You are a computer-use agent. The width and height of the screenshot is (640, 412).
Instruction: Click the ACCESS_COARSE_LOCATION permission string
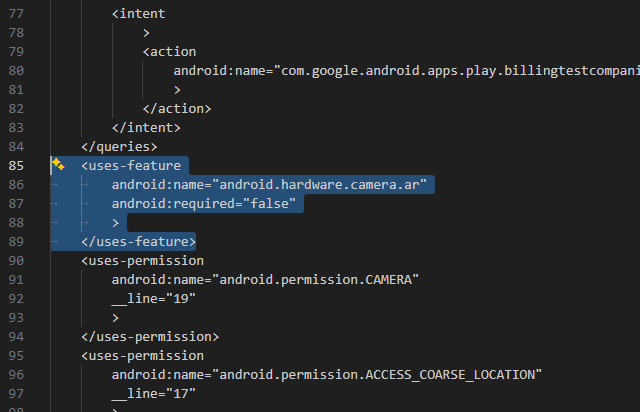[378, 374]
